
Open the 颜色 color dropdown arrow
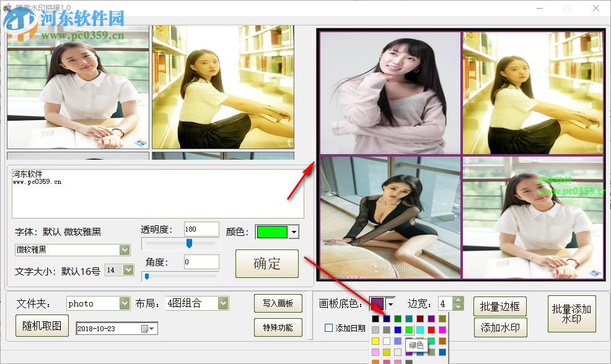point(291,232)
